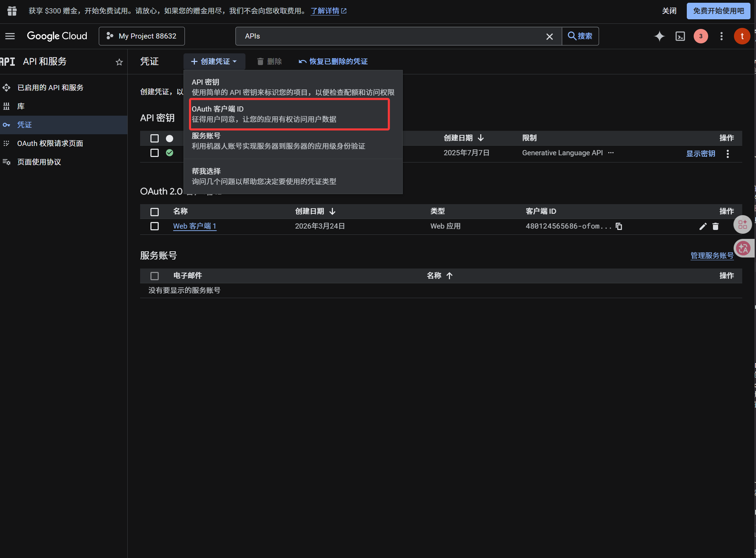The height and width of the screenshot is (558, 756).
Task: Activate Cloud Shell terminal icon
Action: point(680,36)
